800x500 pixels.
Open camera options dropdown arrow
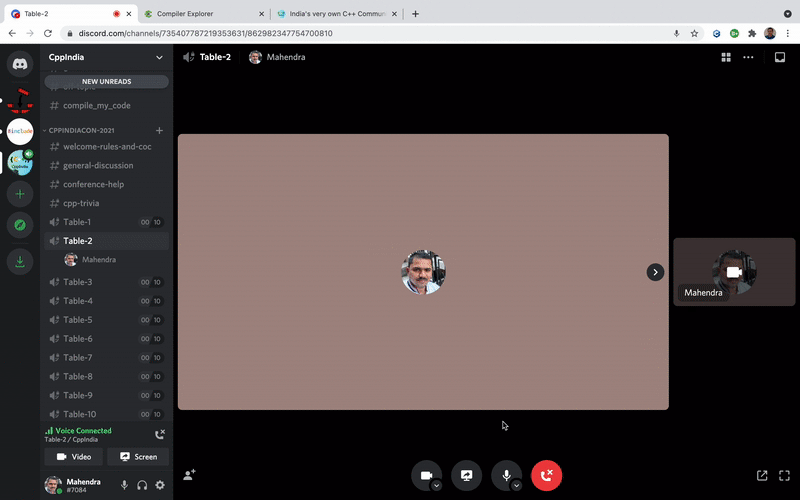436,486
